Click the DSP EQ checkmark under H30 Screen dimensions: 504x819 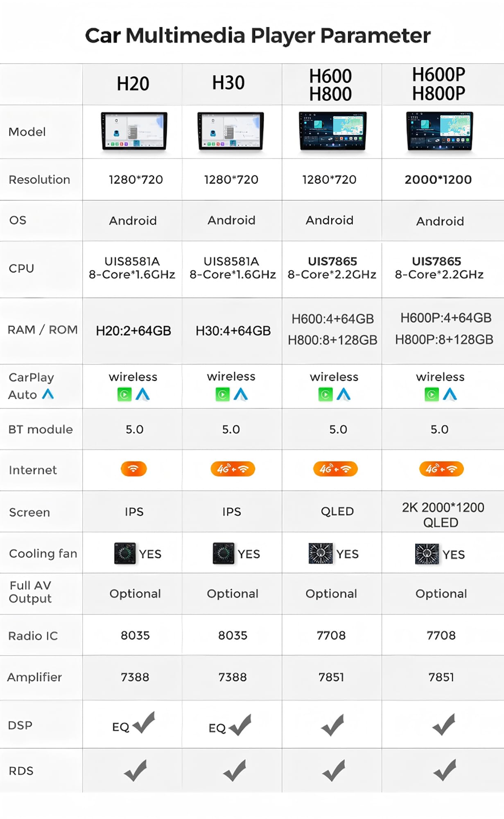[x=240, y=725]
